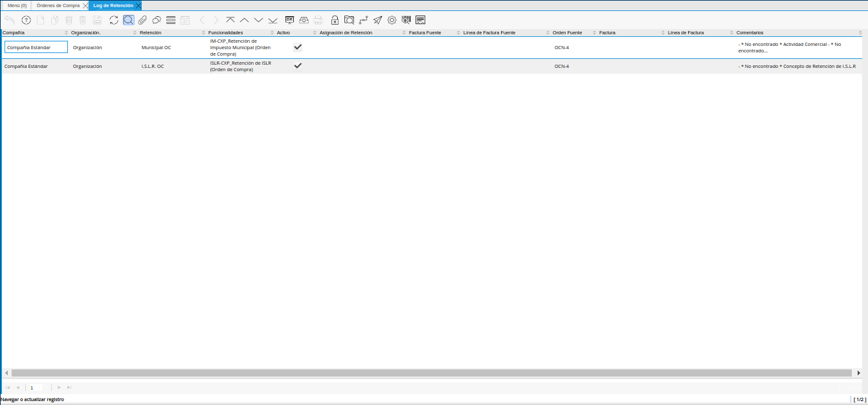Sort by Comentarios column arrow
The image size is (868, 405).
(860, 32)
